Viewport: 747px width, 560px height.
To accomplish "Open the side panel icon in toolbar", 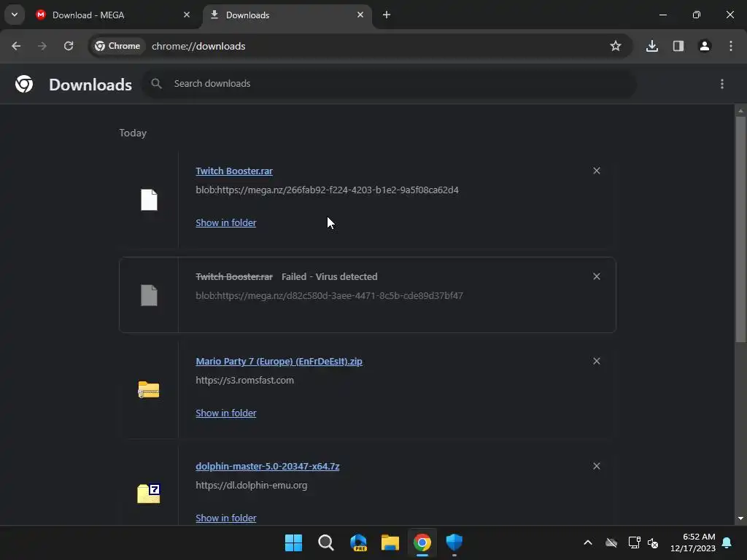I will (678, 46).
